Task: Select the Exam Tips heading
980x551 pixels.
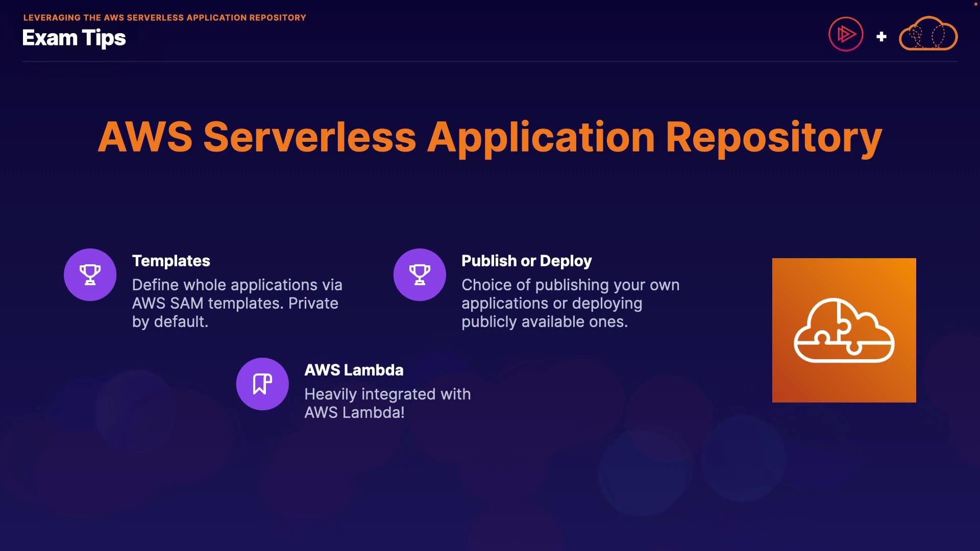Action: (x=74, y=38)
